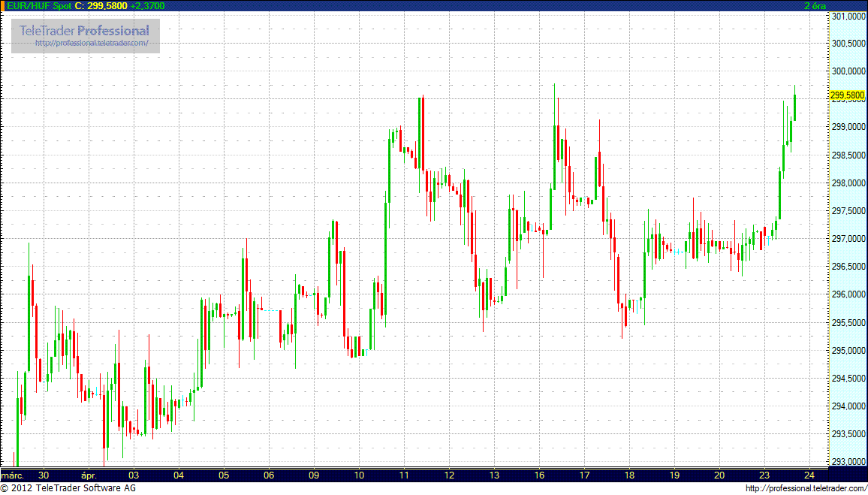Select the closing value 299,5800 in header
868x495 pixels.
pos(107,5)
